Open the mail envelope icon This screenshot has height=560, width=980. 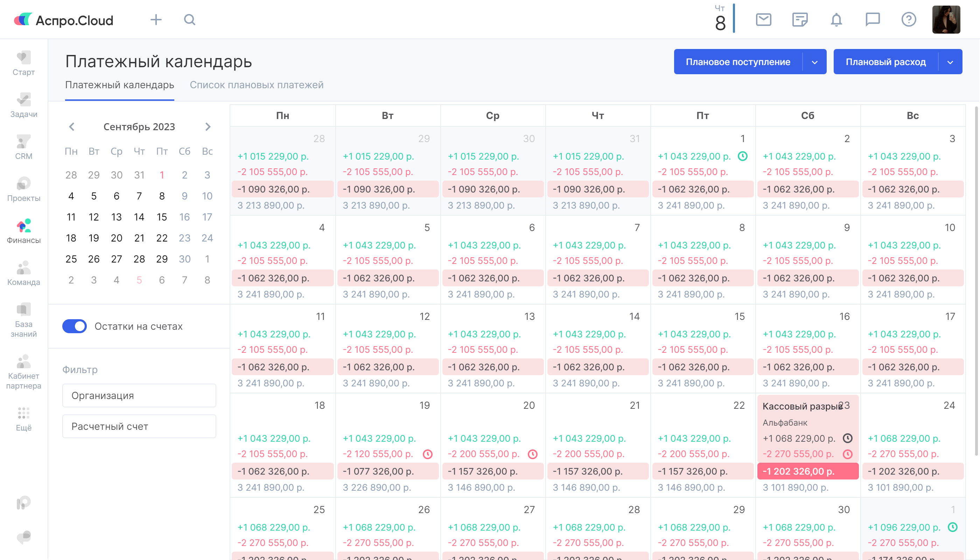pos(763,19)
